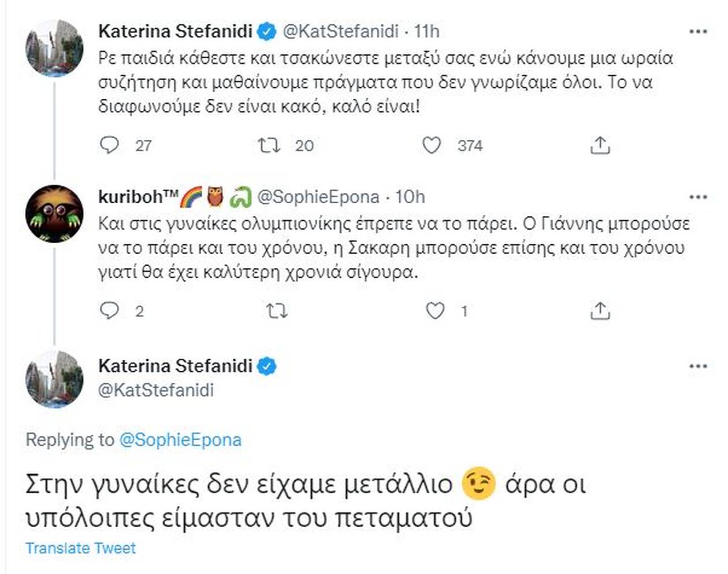Open more options on kuriboh's tweet
728x574 pixels.
pos(699,197)
